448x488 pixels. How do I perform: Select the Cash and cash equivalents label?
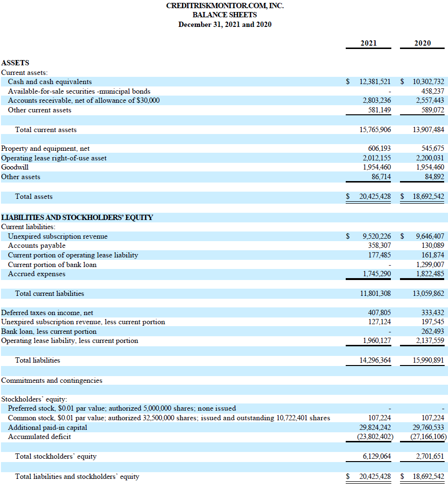pos(50,82)
